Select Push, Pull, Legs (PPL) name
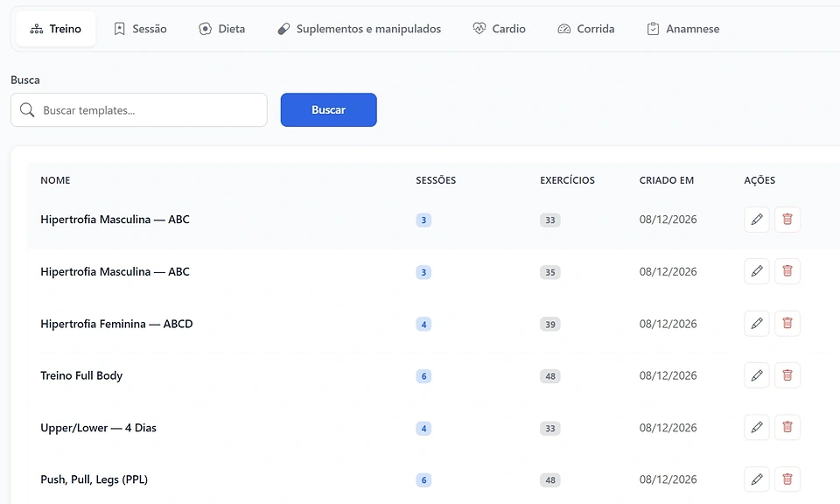 click(94, 479)
